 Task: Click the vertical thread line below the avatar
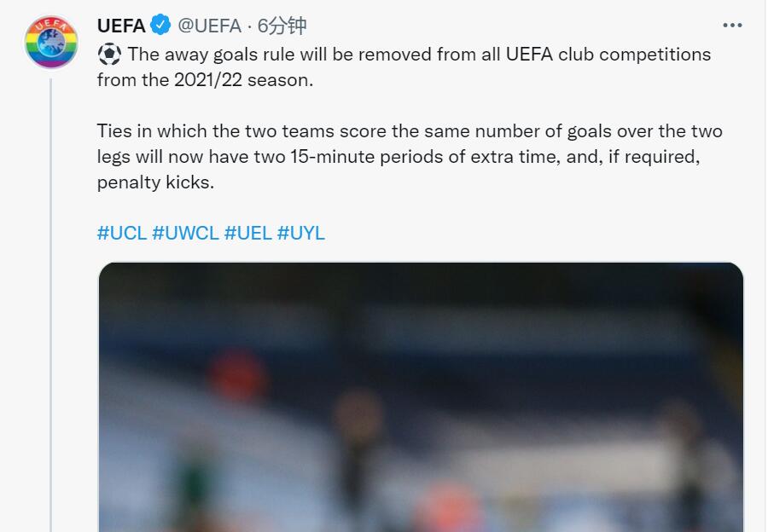coord(50,298)
